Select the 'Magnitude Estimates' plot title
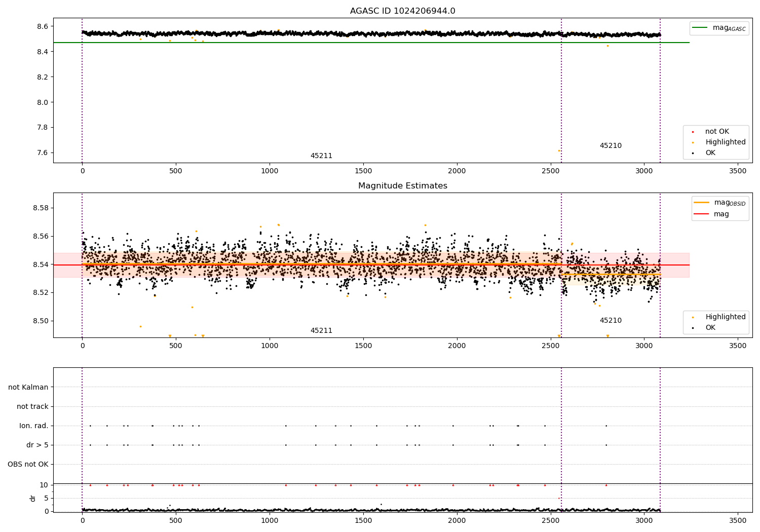760x532 pixels. pyautogui.click(x=402, y=186)
